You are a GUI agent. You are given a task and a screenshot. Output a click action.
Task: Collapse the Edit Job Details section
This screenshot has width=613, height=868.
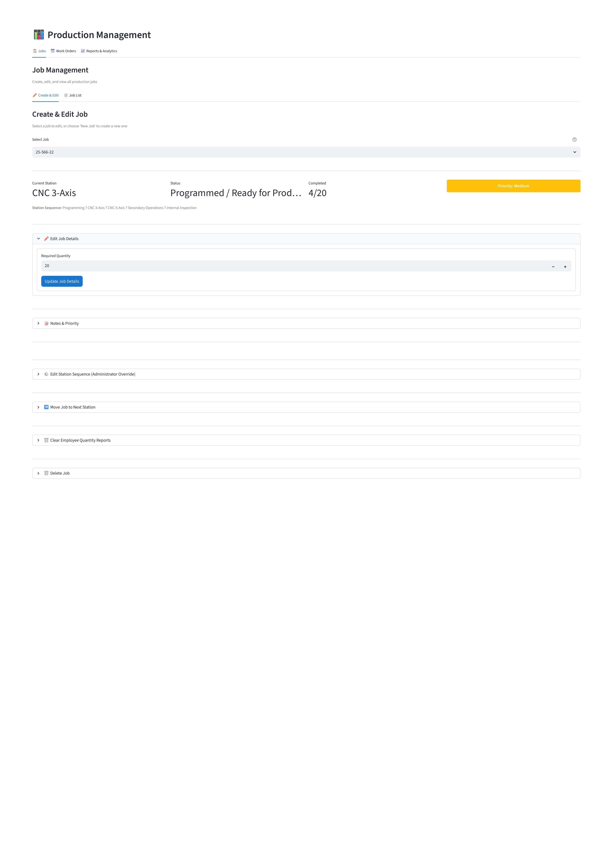(x=306, y=238)
